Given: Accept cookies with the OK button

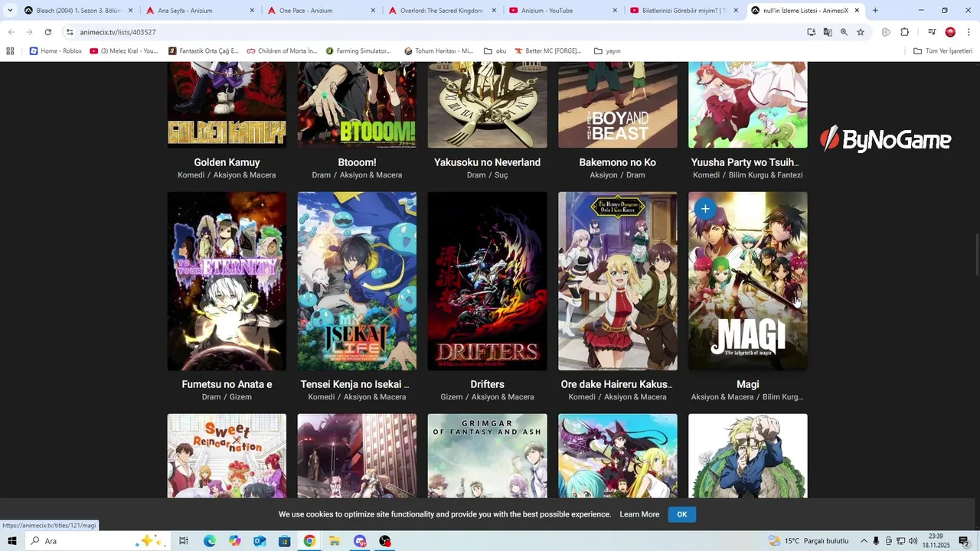Looking at the screenshot, I should click(x=681, y=514).
